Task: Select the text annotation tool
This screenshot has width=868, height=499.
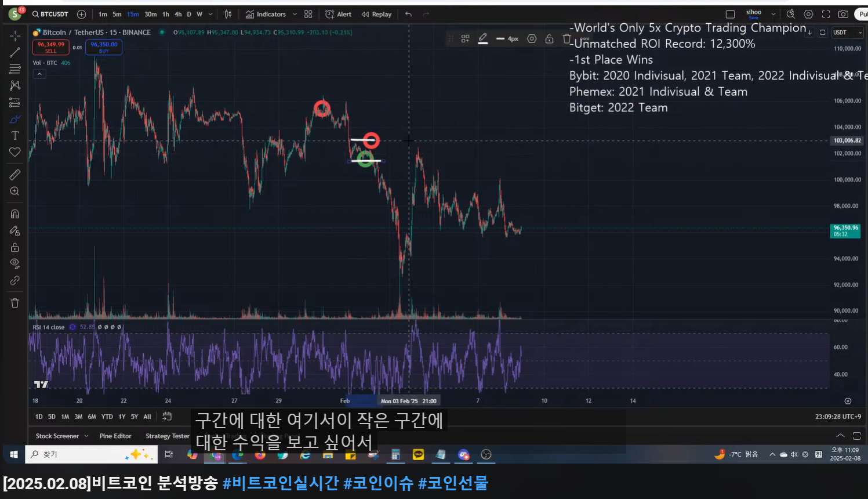Action: point(15,135)
